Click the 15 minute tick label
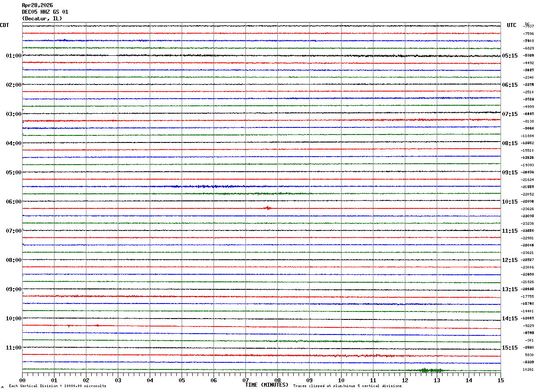 pos(501,380)
